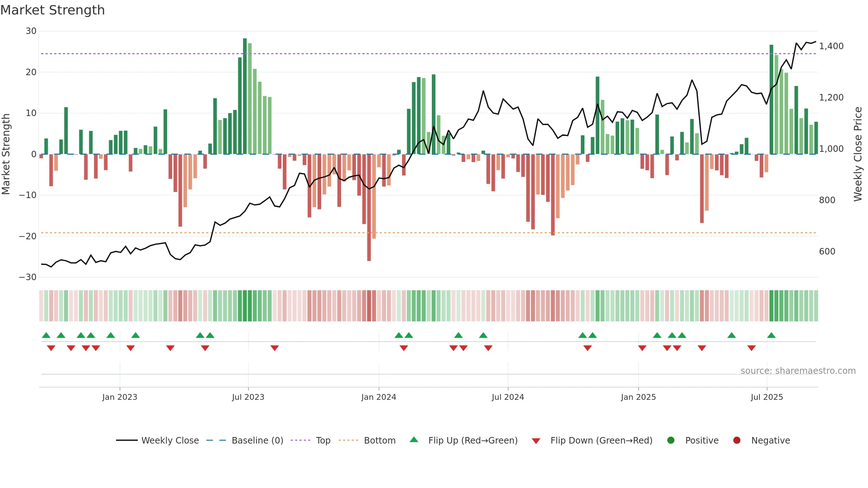Click the first Flip Up marker at chart start

(x=46, y=335)
